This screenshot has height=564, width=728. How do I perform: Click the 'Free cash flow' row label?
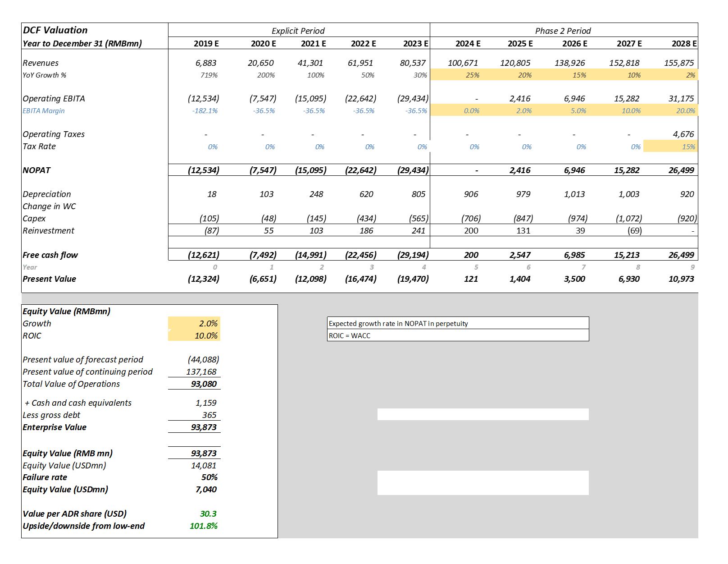point(50,255)
